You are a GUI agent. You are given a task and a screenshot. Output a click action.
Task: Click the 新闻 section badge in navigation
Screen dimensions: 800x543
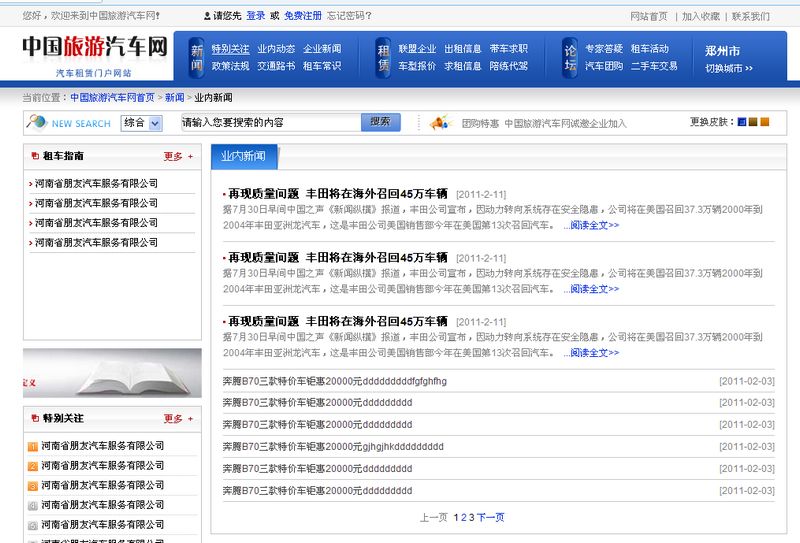[197, 58]
